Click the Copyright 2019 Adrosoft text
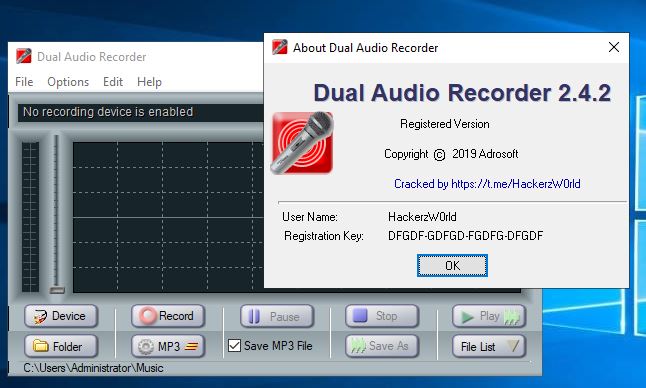The image size is (646, 388). tap(451, 154)
